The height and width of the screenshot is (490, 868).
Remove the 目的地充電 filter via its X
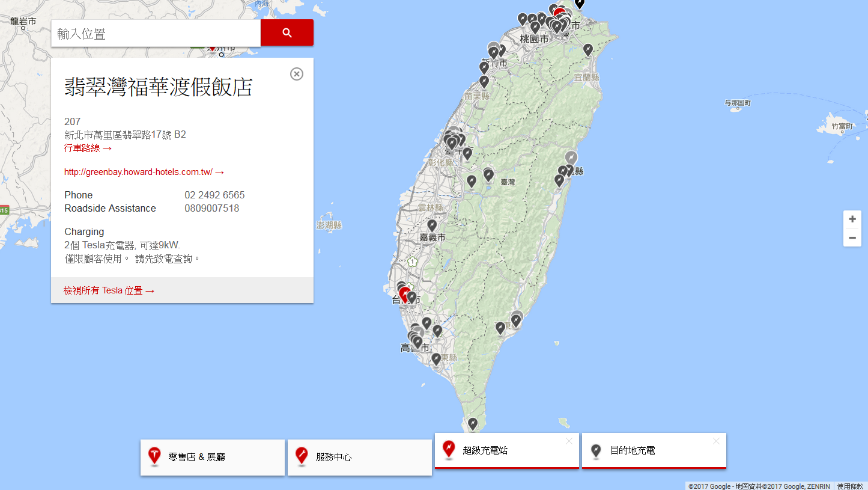point(716,441)
